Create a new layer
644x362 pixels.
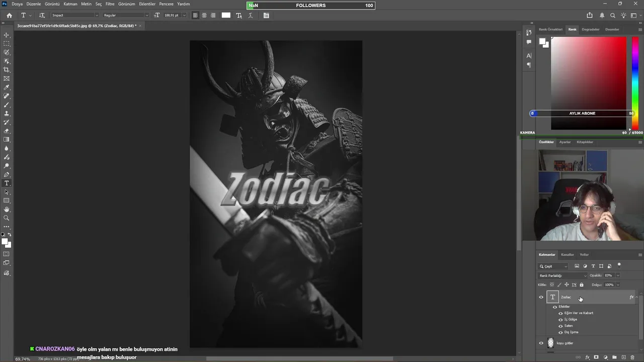click(623, 357)
